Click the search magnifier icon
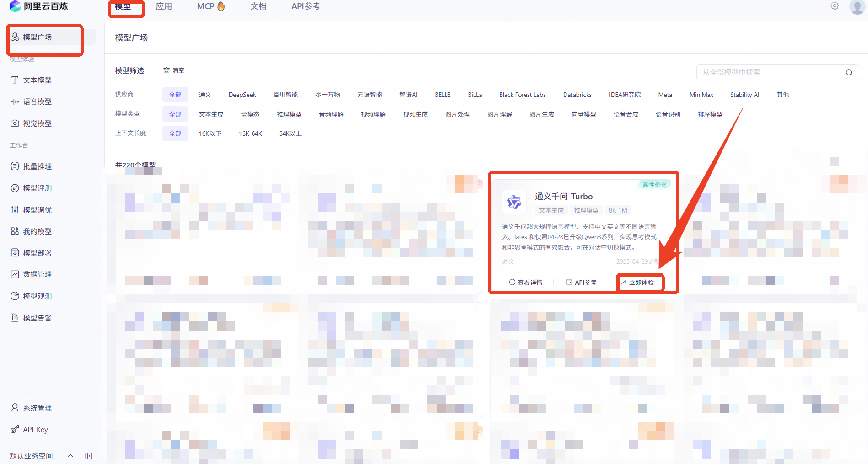Viewport: 868px width, 464px height. point(849,73)
